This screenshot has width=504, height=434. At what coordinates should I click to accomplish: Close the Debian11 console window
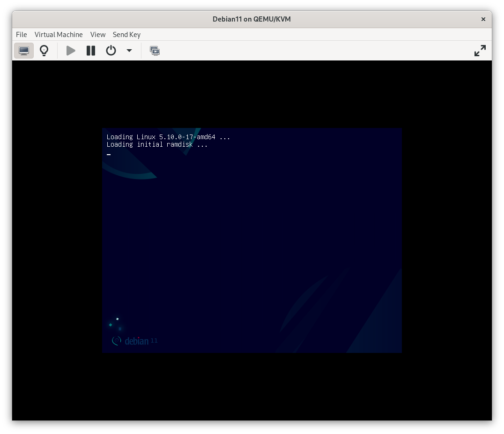pos(483,19)
